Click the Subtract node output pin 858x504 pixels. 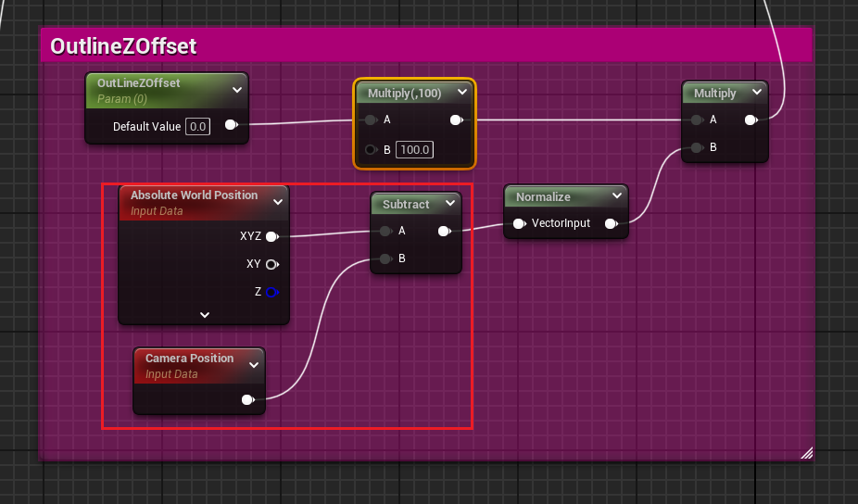tap(444, 231)
